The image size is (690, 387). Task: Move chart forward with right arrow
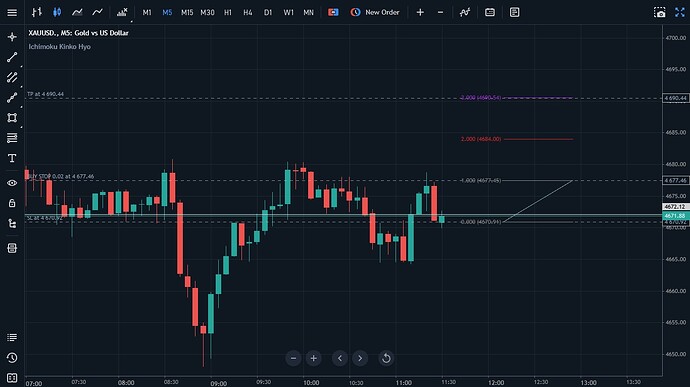pos(360,358)
